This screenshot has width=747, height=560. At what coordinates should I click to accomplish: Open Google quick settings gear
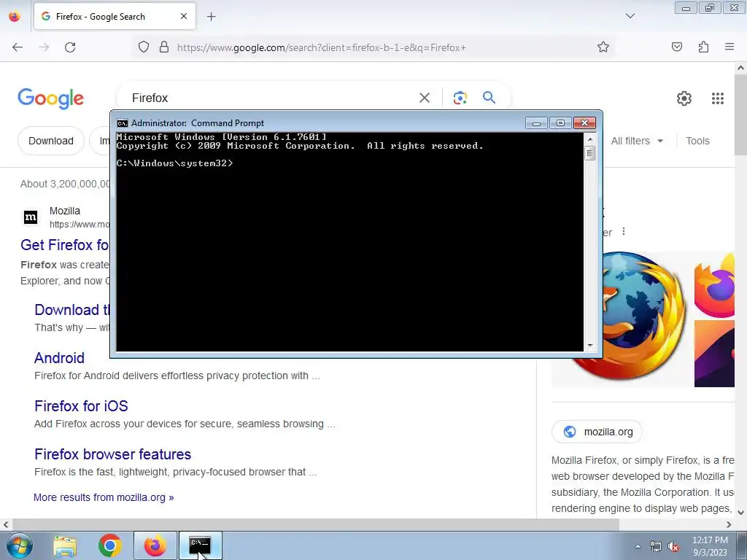pos(684,98)
